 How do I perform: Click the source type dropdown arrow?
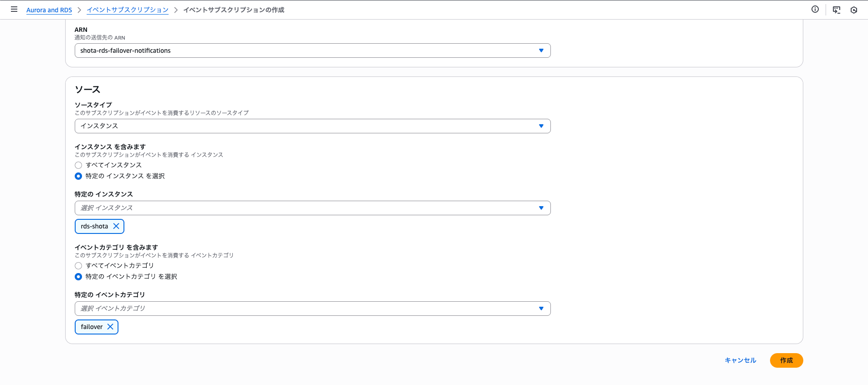(x=541, y=126)
